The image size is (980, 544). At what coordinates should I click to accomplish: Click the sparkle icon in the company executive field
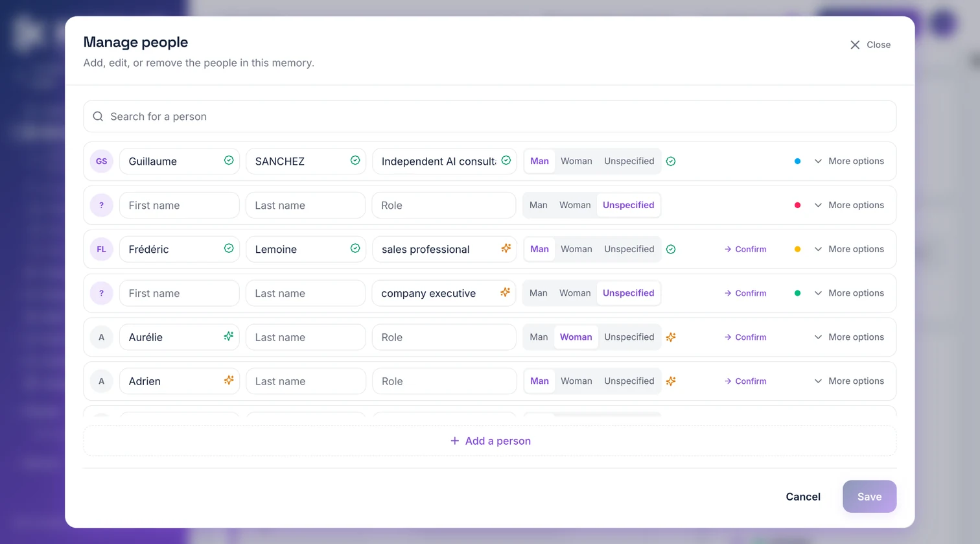point(505,292)
